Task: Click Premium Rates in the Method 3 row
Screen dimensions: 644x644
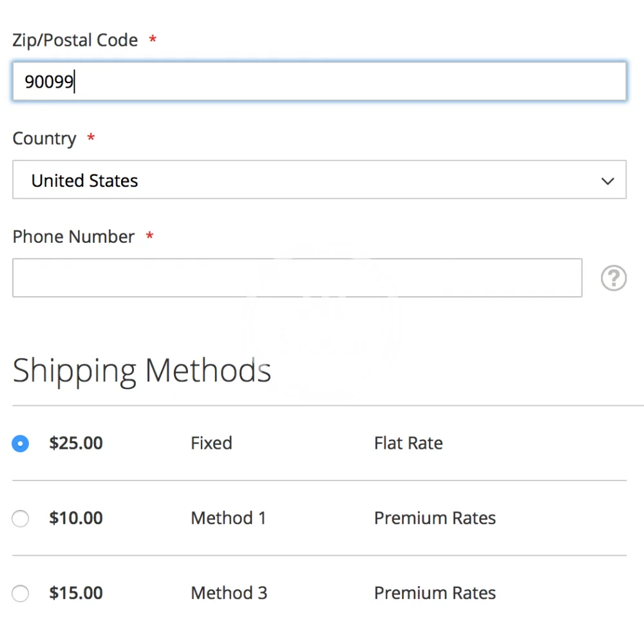Action: click(435, 592)
